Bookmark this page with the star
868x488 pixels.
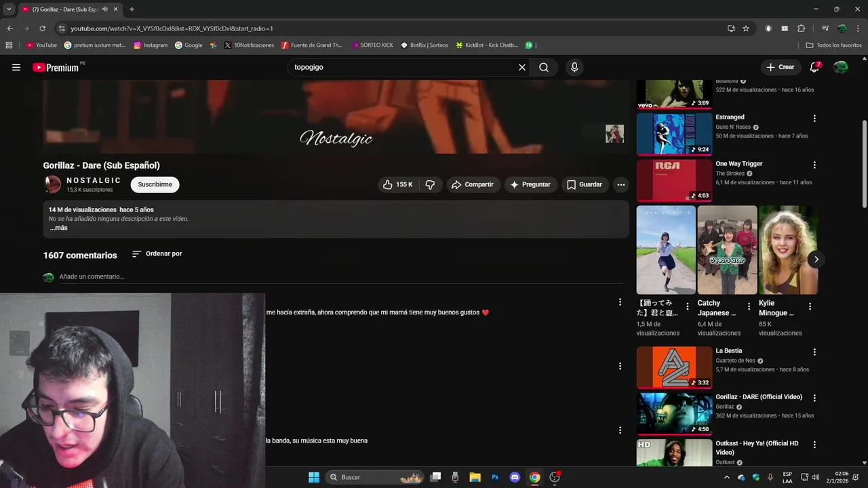coord(746,28)
